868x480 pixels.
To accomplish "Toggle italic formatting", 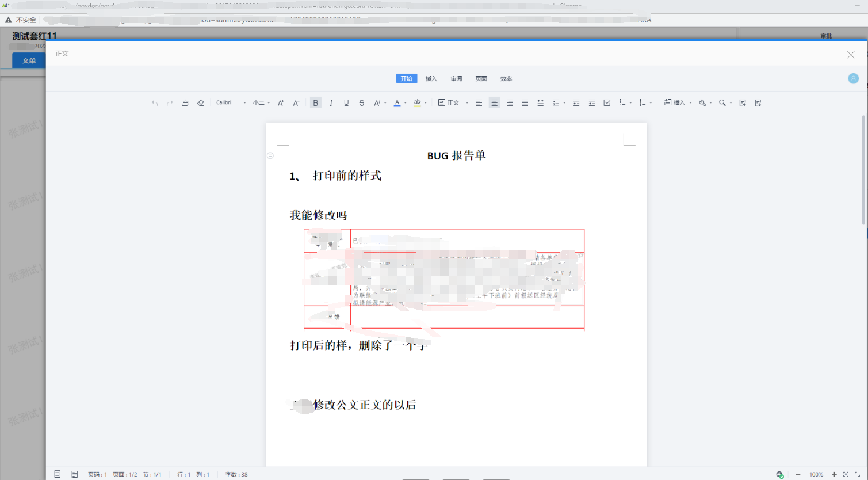I will tap(331, 103).
